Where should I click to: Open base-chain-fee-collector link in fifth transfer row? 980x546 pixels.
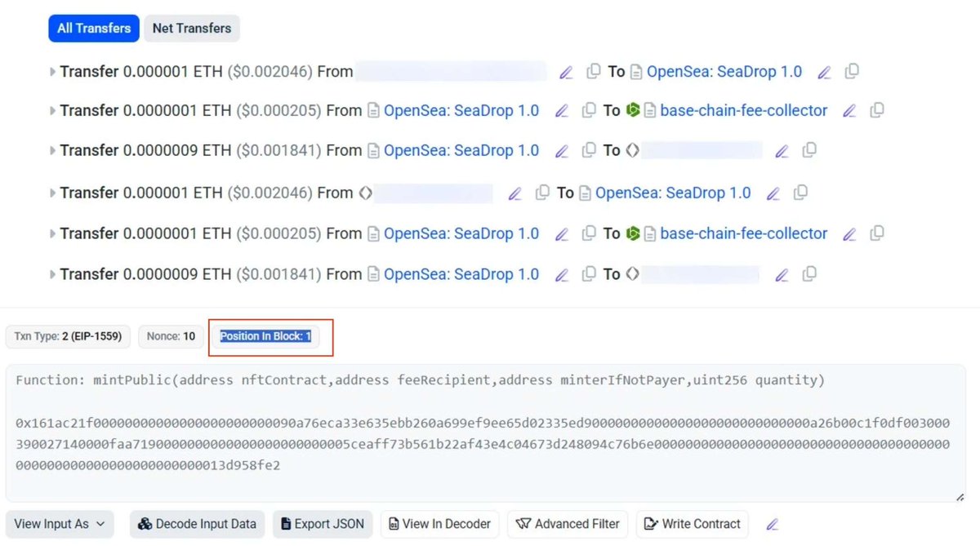click(x=743, y=233)
